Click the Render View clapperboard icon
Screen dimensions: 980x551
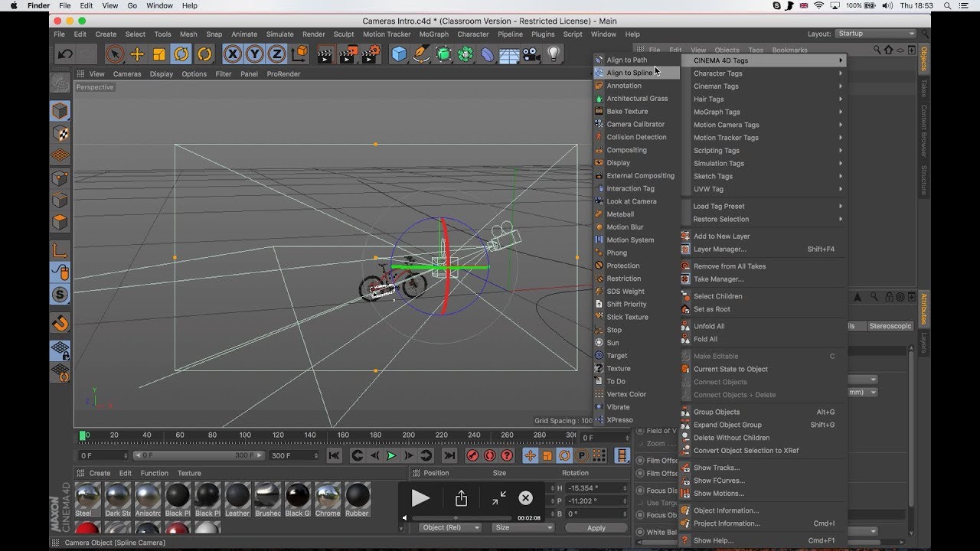point(325,54)
